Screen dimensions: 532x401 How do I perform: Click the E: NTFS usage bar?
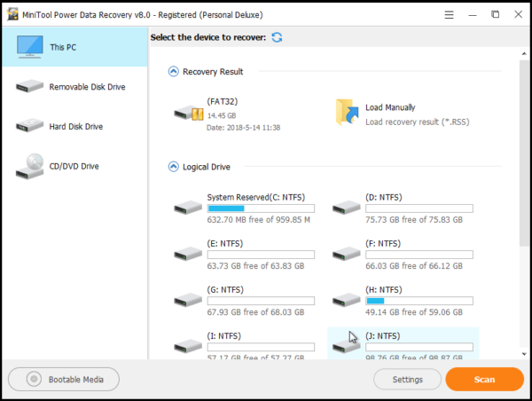261,255
